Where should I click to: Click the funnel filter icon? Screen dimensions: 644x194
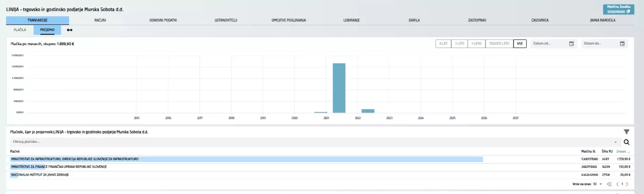click(626, 132)
